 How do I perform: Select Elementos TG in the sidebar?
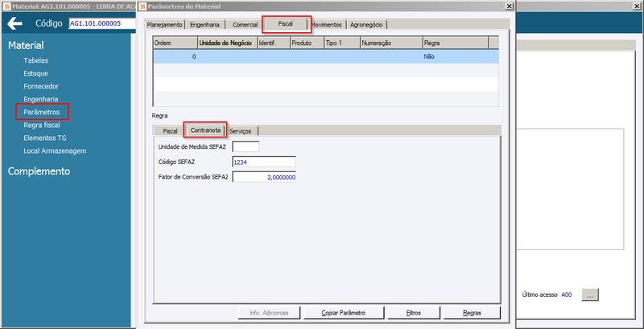(44, 138)
